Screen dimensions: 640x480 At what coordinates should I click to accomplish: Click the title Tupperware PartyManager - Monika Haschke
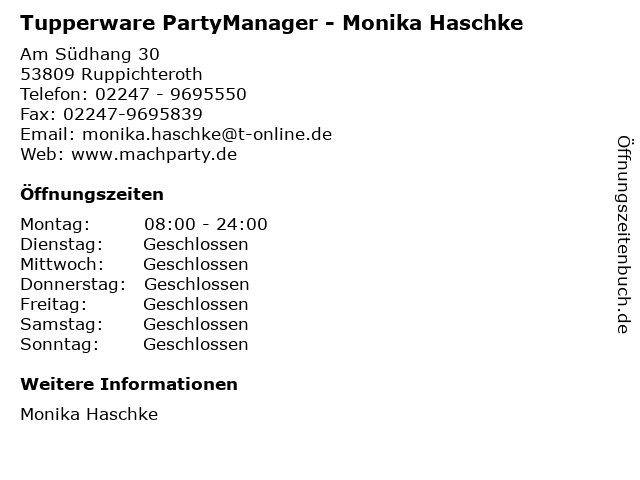point(271,23)
